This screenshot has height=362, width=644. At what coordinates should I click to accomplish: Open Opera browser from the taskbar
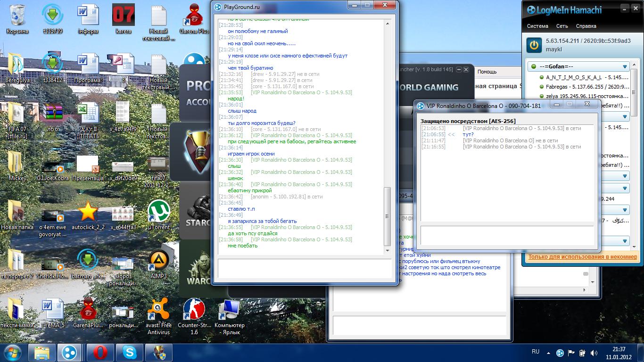click(x=99, y=353)
